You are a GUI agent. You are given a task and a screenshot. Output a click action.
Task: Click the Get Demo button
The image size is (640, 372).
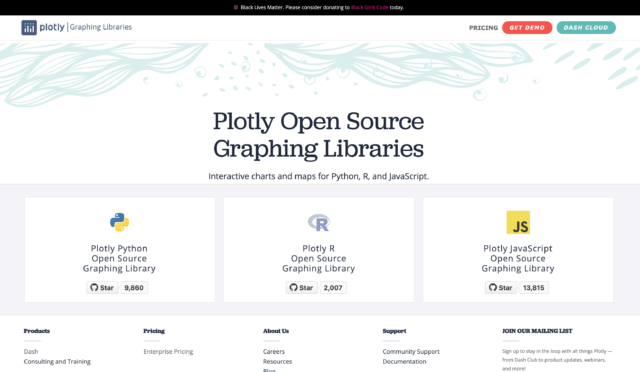[x=527, y=27]
